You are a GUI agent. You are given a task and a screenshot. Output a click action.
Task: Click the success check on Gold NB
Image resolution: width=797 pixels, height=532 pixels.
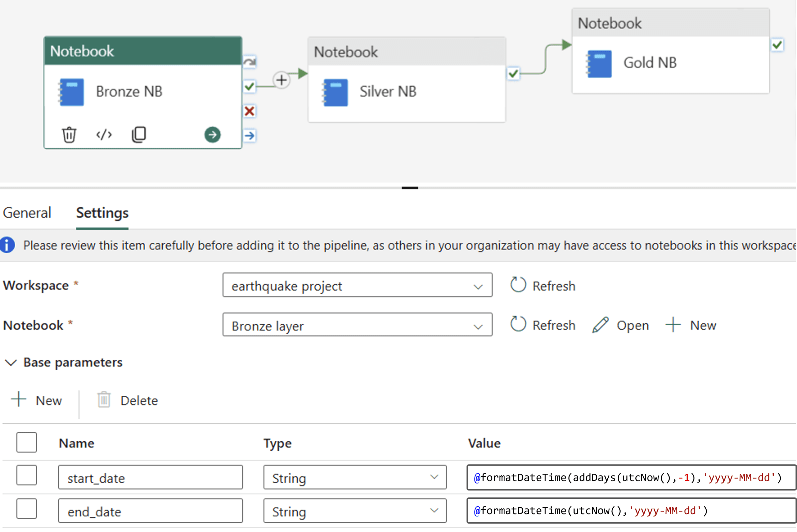pyautogui.click(x=777, y=45)
